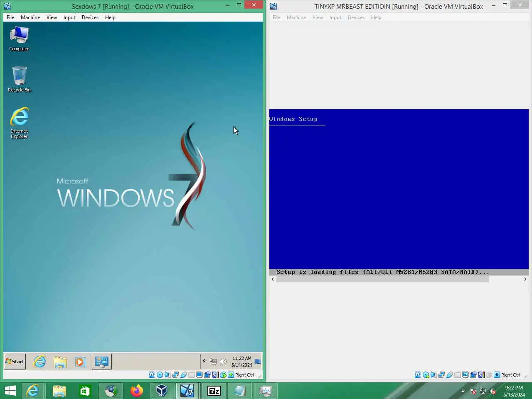Viewport: 532px width, 399px height.
Task: Click the guest volume speaker tray icon
Action: coord(223,362)
